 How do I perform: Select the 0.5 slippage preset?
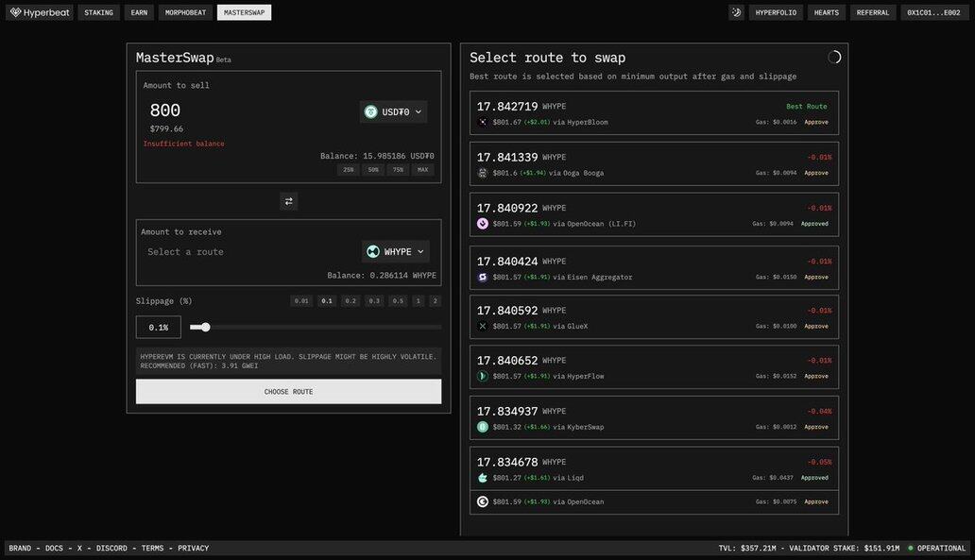point(398,301)
